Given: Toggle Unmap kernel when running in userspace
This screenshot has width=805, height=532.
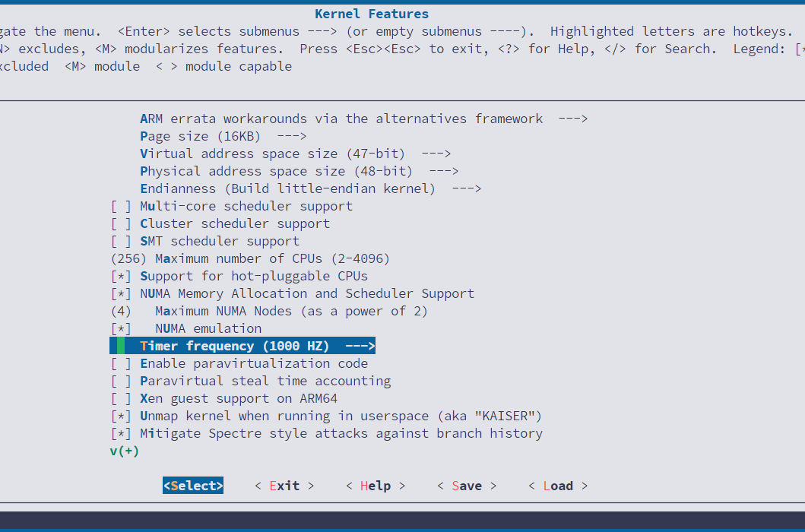Looking at the screenshot, I should [121, 416].
